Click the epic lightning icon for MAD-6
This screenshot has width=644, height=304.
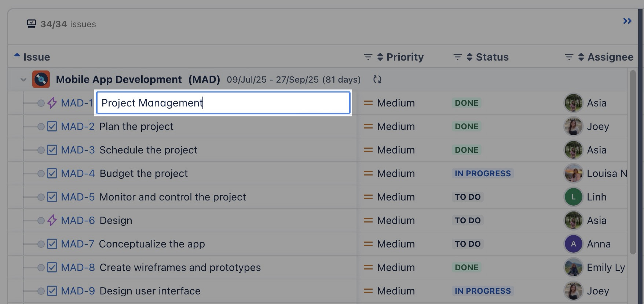pyautogui.click(x=52, y=220)
